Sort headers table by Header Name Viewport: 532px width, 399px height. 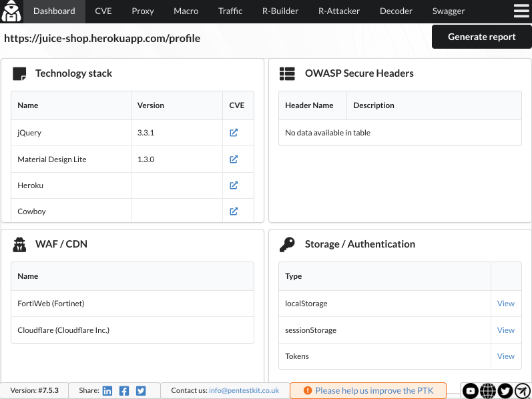312,105
